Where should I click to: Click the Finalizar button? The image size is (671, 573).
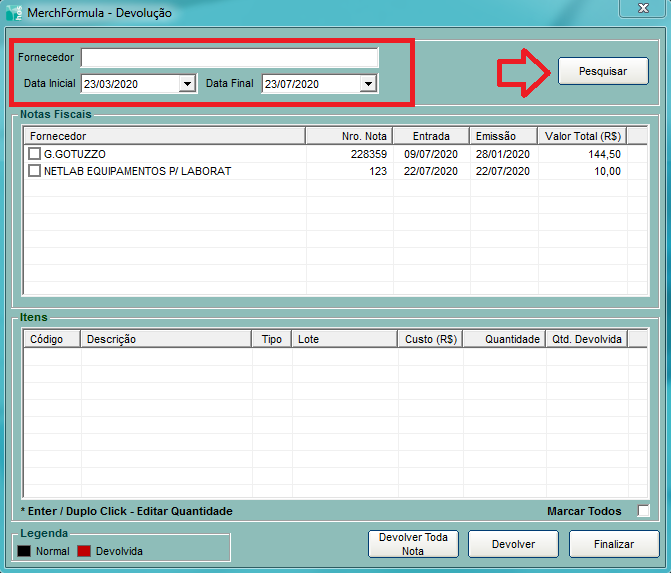click(614, 545)
